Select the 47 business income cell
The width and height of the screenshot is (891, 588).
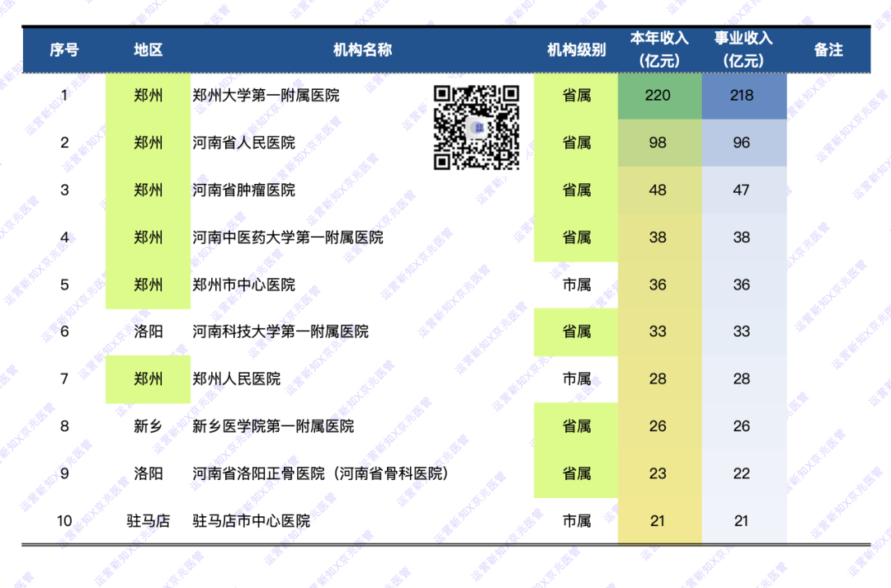tap(744, 190)
